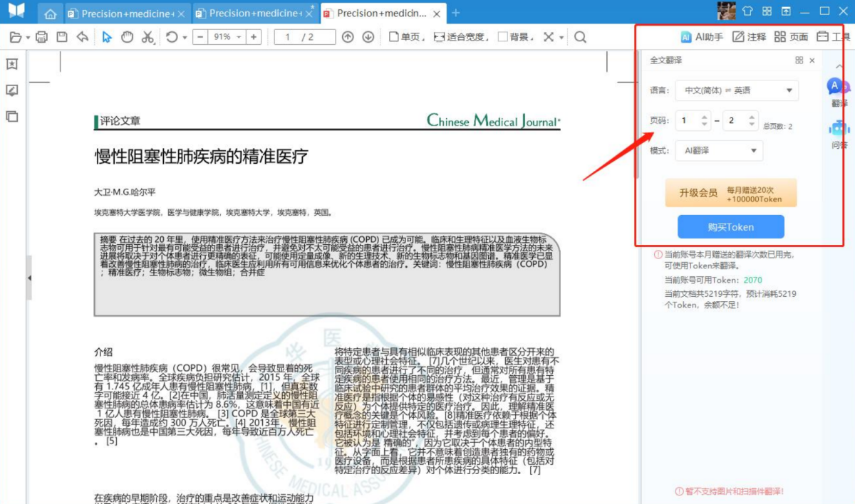
Task: Click the grid apps icon in title bar
Action: coord(767,11)
